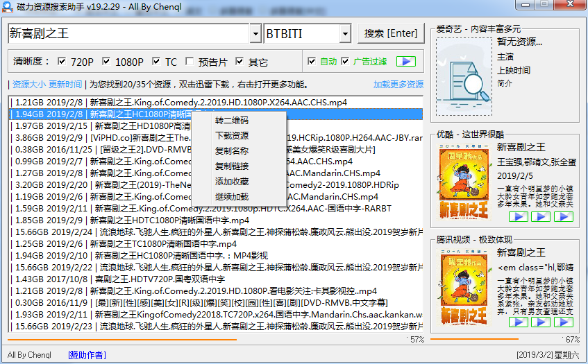Viewport: 588px width, 364px height.
Task: Click first play button in 腾讯视频 panel
Action: (x=519, y=322)
